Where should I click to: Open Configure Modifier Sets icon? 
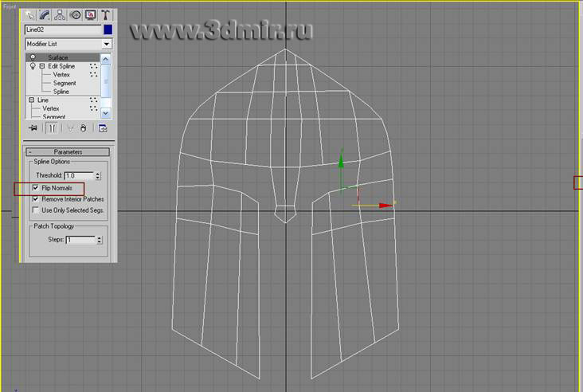[x=103, y=128]
